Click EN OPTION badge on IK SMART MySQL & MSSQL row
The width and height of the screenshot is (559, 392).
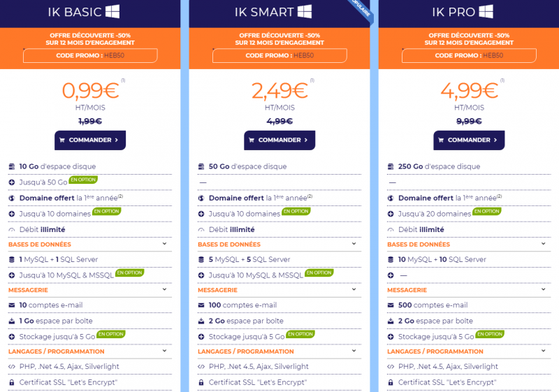(319, 273)
